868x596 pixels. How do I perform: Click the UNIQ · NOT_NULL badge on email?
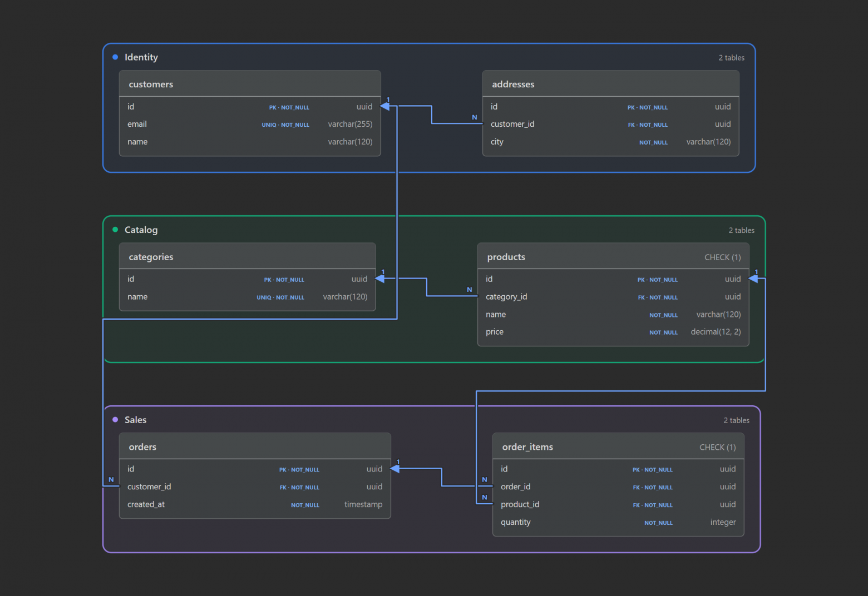(x=285, y=125)
